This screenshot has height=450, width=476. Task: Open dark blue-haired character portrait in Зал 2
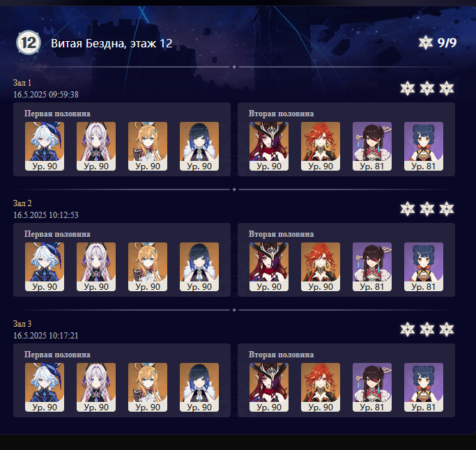tap(199, 267)
